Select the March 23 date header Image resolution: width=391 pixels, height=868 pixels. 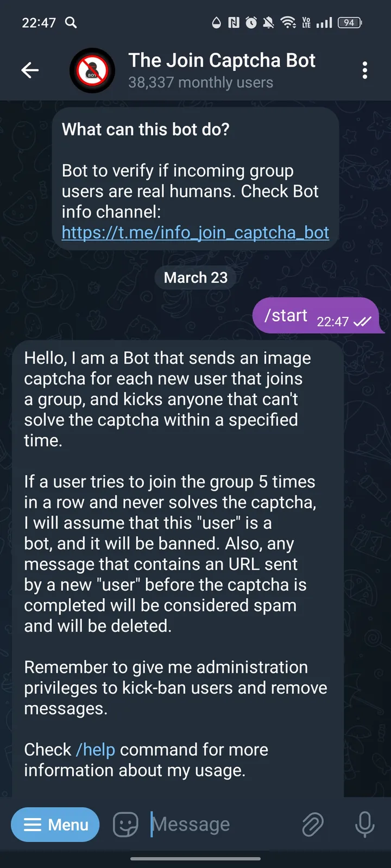pos(195,277)
